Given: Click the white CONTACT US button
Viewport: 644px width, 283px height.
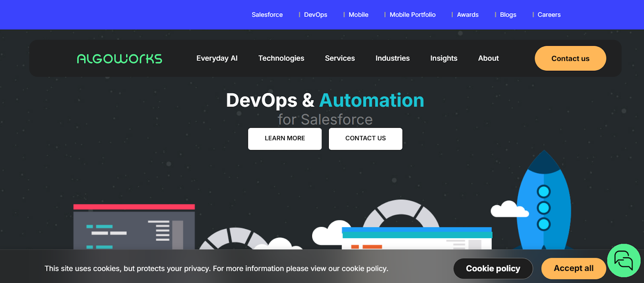Looking at the screenshot, I should coord(365,139).
